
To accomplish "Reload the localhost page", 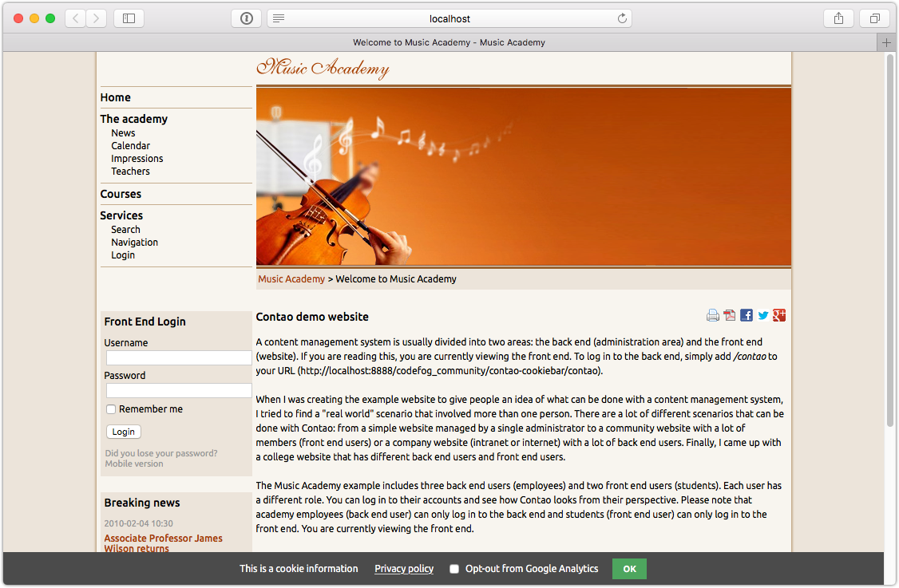I will pos(622,18).
